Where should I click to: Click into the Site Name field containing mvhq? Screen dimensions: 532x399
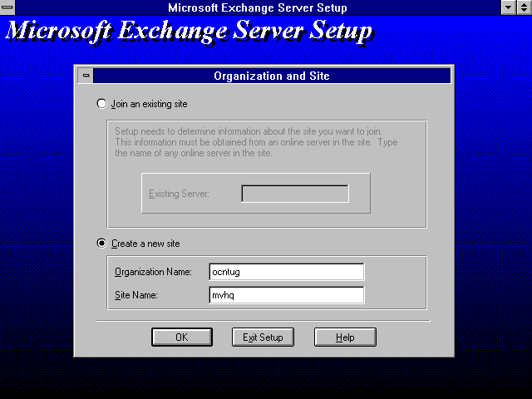[287, 295]
